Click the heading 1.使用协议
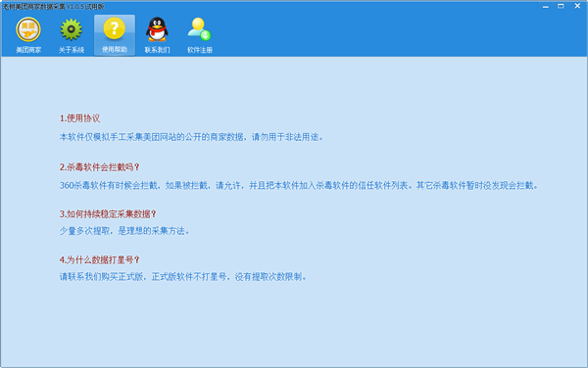 (x=79, y=118)
